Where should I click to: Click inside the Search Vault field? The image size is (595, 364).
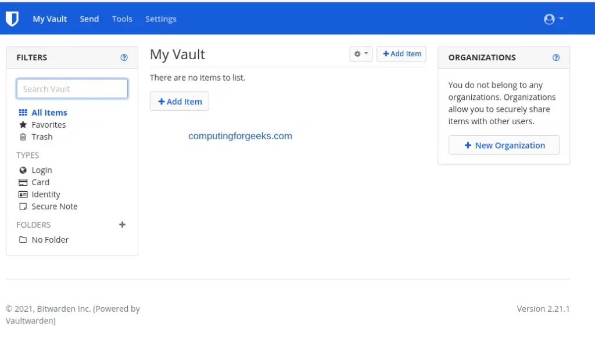click(x=72, y=88)
